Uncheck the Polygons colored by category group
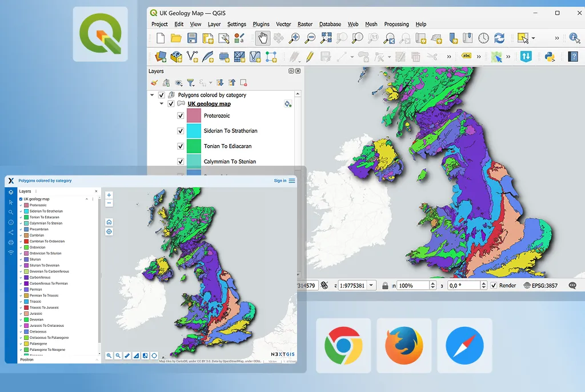 (162, 95)
